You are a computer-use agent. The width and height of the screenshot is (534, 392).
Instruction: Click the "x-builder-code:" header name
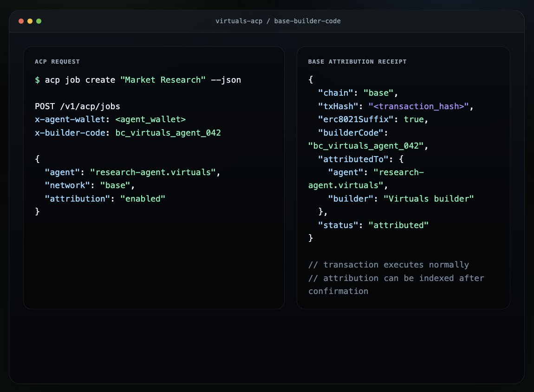pos(72,133)
